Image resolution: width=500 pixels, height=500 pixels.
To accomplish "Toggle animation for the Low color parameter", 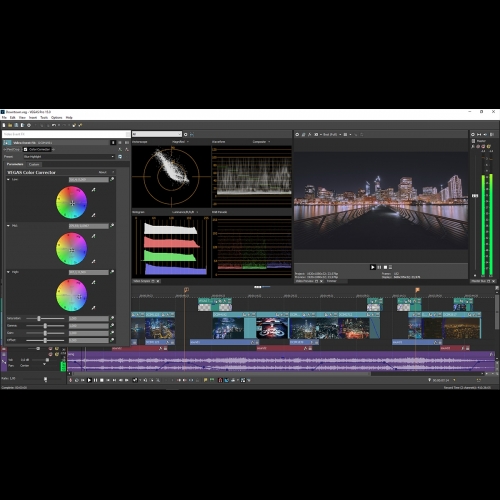I will click(x=112, y=179).
